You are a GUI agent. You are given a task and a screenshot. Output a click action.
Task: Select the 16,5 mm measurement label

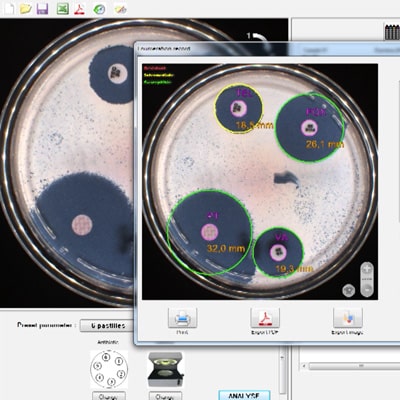[255, 126]
